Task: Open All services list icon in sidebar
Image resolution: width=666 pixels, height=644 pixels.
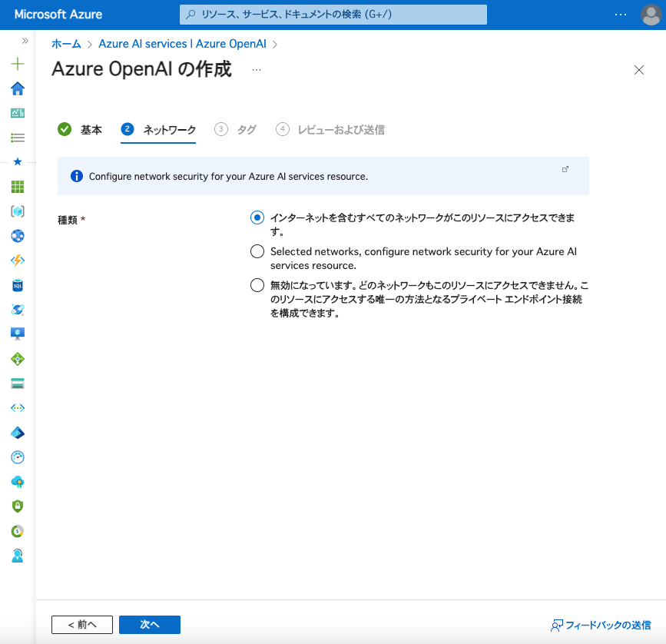Action: (18, 138)
